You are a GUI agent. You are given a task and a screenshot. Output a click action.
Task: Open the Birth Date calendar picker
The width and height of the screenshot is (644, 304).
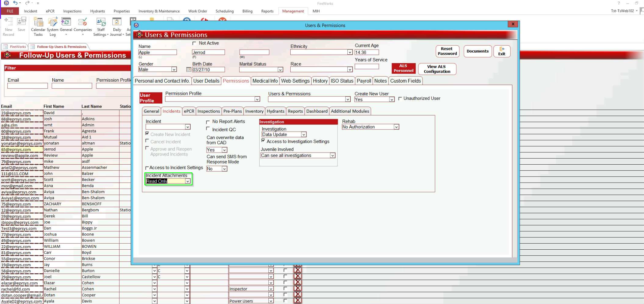(189, 70)
